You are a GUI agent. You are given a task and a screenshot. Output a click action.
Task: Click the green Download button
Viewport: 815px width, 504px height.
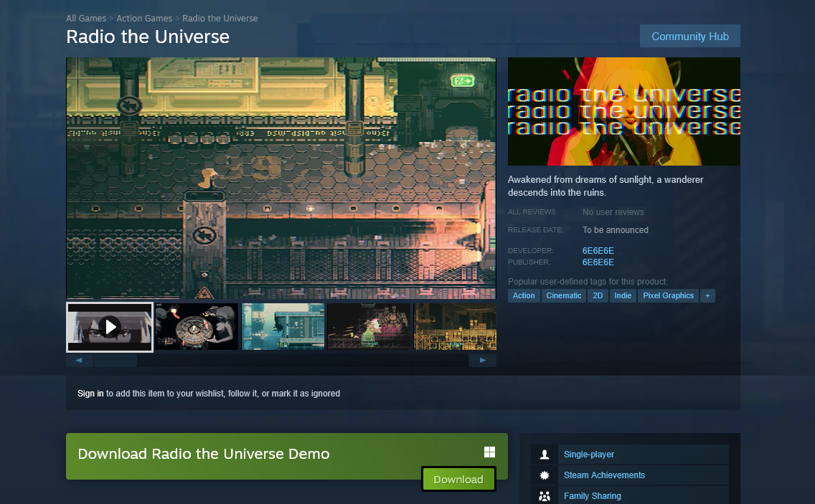tap(458, 479)
